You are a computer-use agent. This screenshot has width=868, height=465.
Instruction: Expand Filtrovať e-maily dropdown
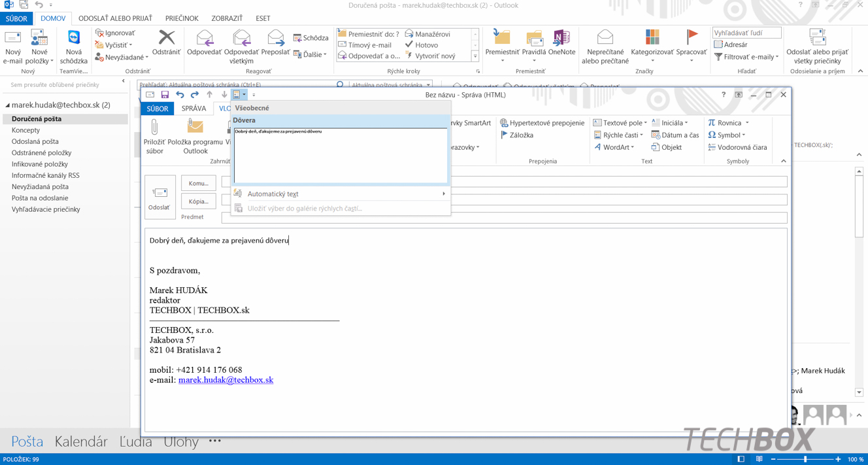click(746, 57)
